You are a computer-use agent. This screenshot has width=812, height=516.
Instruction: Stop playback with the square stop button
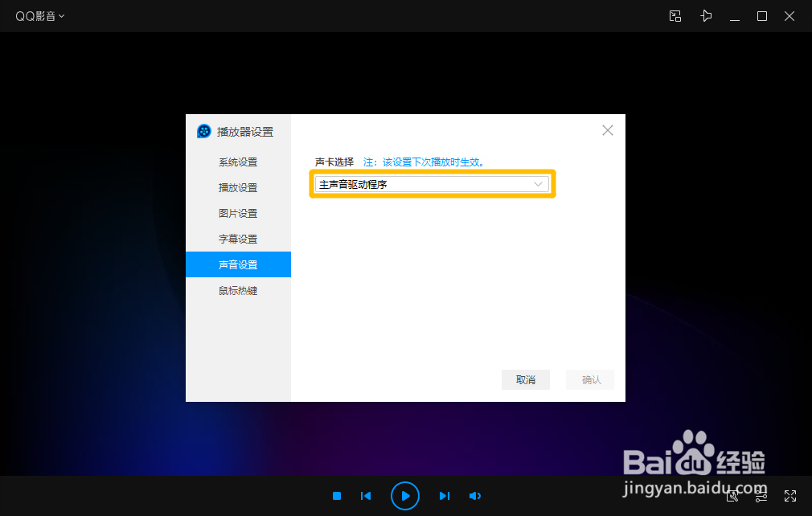pyautogui.click(x=337, y=496)
